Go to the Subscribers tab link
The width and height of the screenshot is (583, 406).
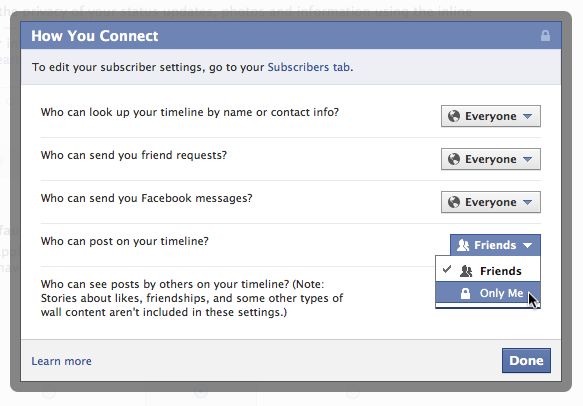pos(309,67)
